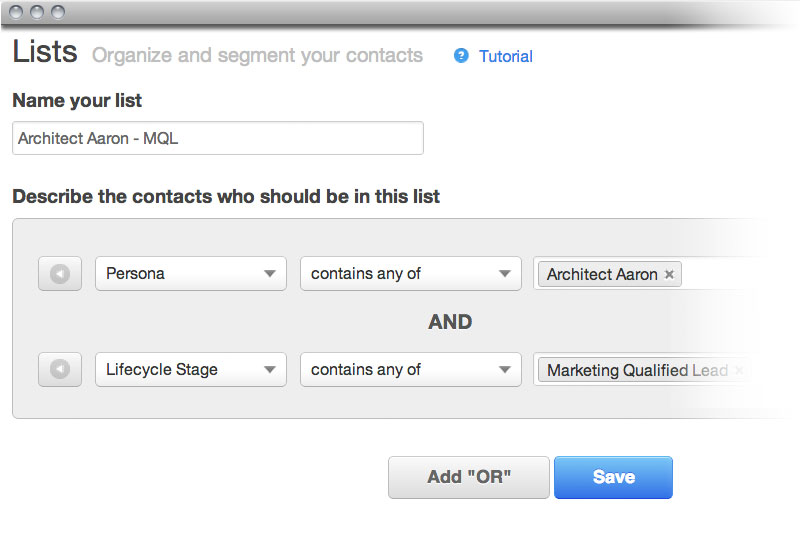Remove the Marketing Qualified Lead tag
This screenshot has height=535, width=800.
click(739, 370)
